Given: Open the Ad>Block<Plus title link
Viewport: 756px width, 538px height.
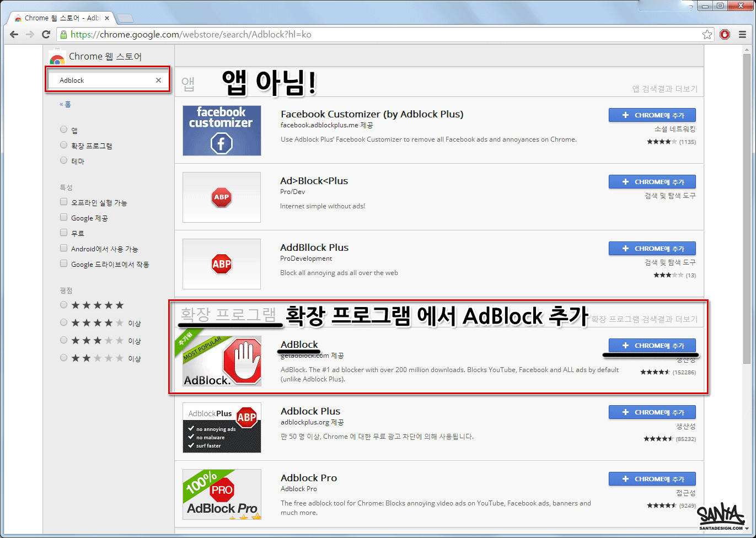Looking at the screenshot, I should coord(314,181).
